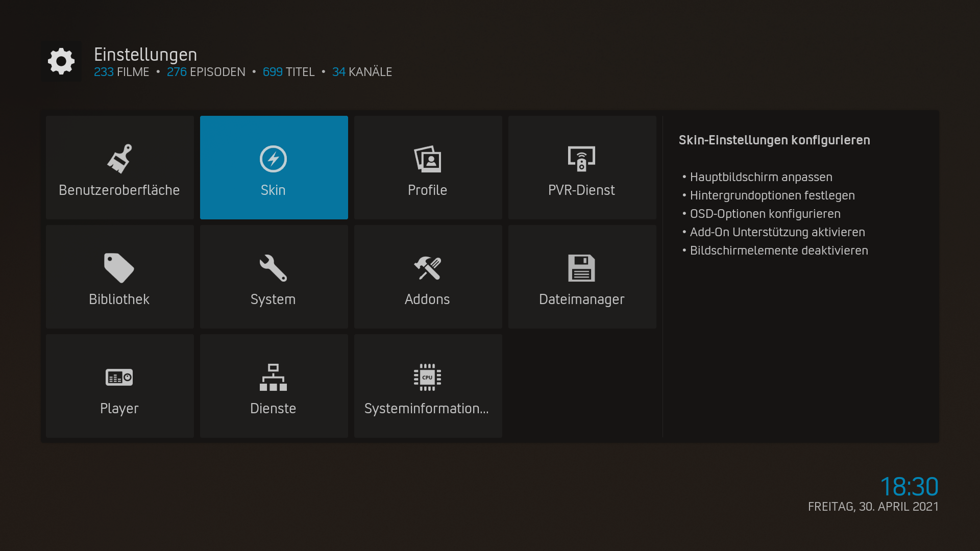Open Benutzeroberfläche via the paintbrush icon
This screenshot has height=551, width=980.
point(119,159)
